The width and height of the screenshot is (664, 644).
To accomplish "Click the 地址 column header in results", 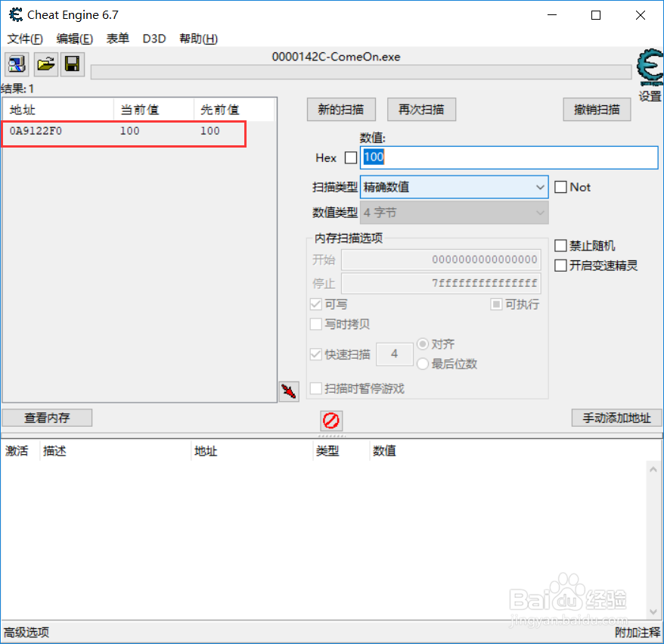I will coord(58,110).
